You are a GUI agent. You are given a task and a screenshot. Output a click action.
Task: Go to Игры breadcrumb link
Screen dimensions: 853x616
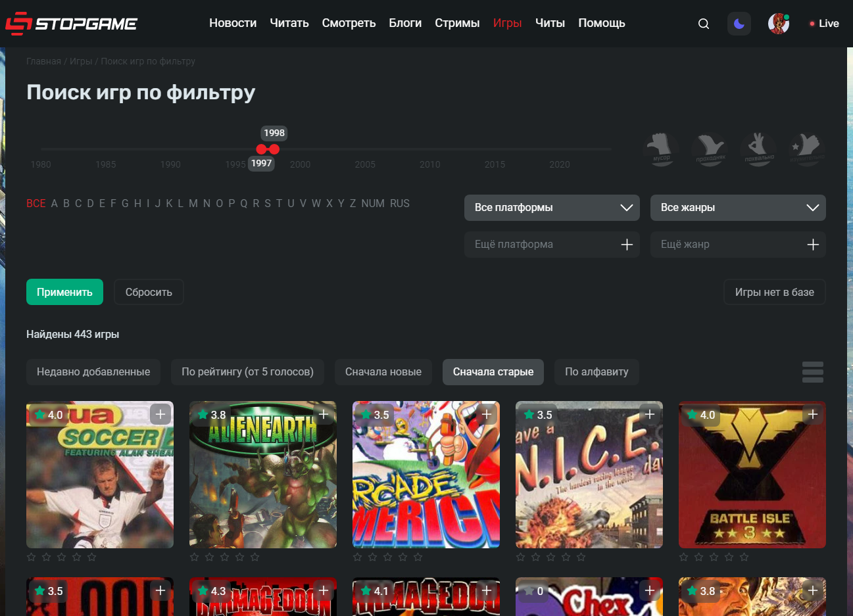[x=81, y=61]
